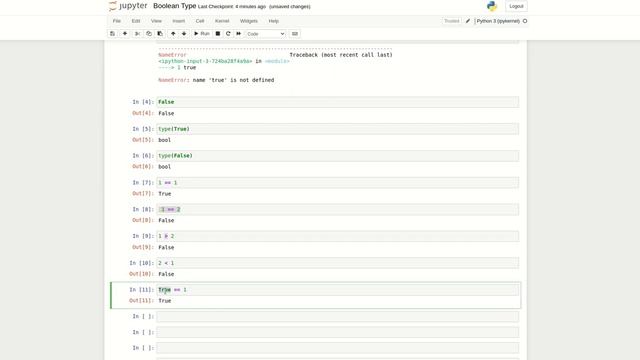The image size is (640, 360).
Task: Click the first empty cell below In [11]
Action: (x=338, y=316)
